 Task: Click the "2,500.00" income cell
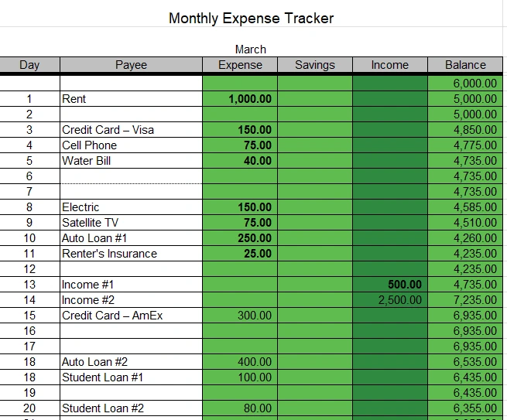[390, 300]
